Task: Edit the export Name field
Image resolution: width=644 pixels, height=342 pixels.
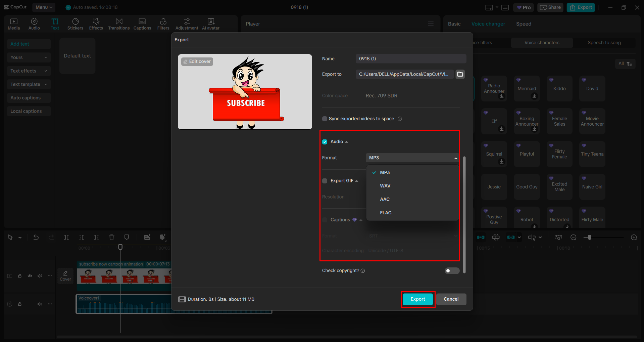Action: point(411,59)
